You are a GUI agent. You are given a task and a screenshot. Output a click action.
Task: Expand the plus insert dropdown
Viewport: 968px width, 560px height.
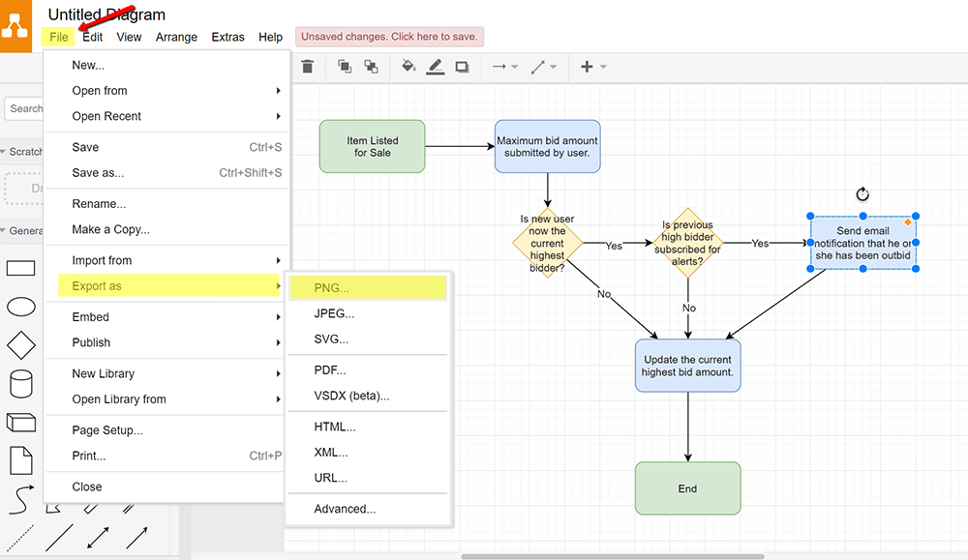coord(592,67)
